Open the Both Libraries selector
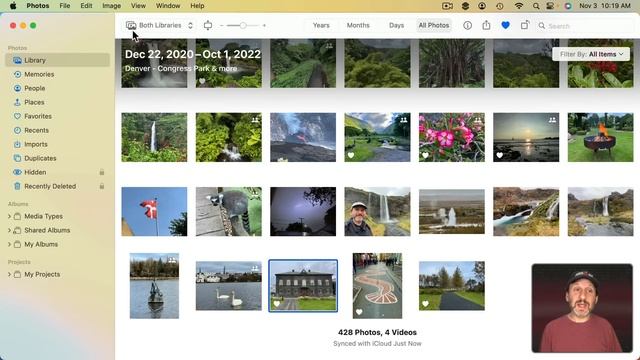640x360 pixels. pyautogui.click(x=160, y=25)
